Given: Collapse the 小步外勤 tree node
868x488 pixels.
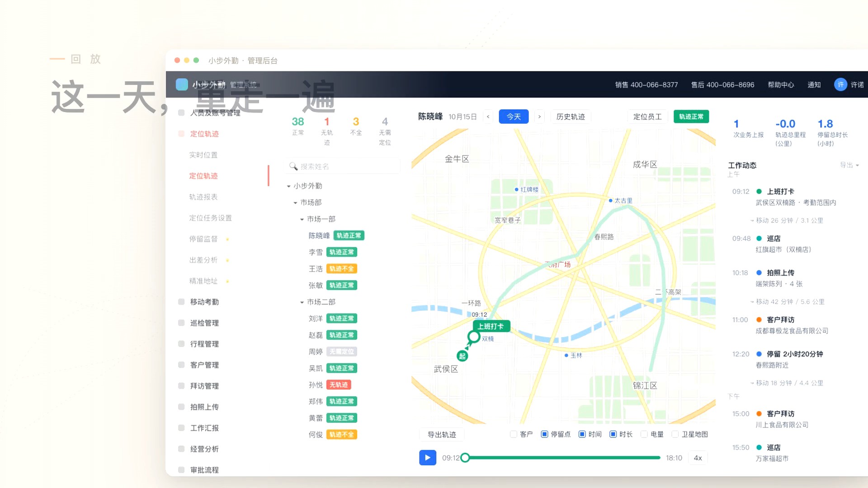Looking at the screenshot, I should coord(288,186).
